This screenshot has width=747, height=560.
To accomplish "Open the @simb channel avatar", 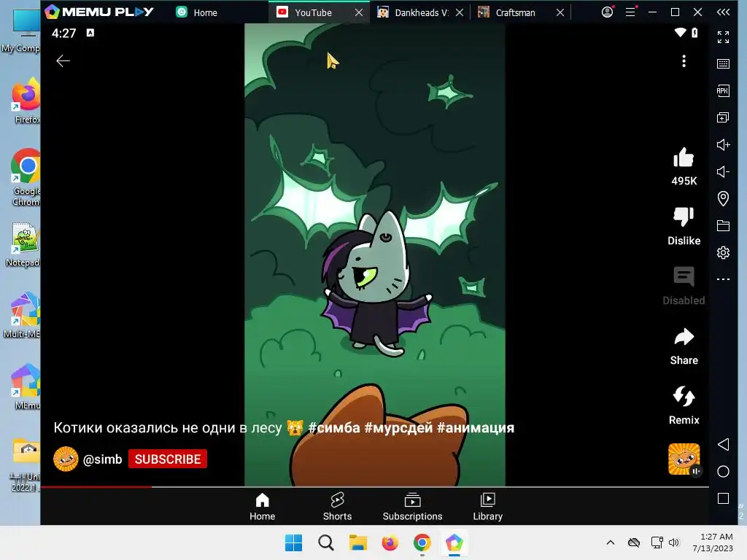I will coord(66,459).
